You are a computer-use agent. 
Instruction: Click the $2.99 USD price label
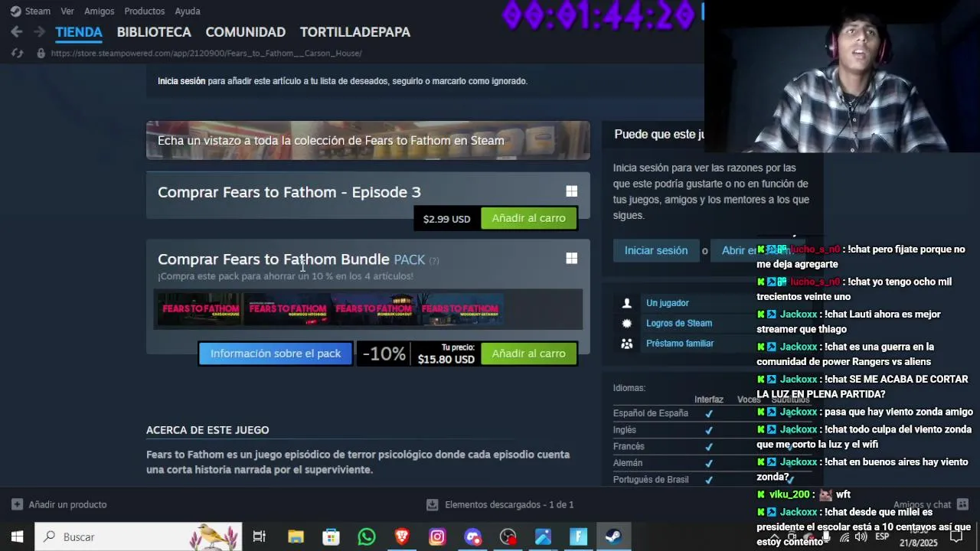447,219
